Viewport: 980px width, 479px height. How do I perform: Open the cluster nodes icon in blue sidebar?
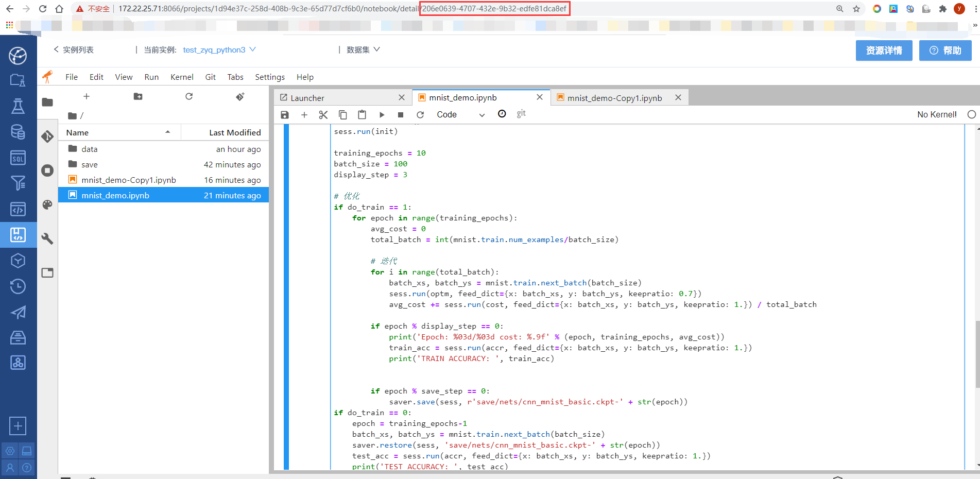(18, 363)
